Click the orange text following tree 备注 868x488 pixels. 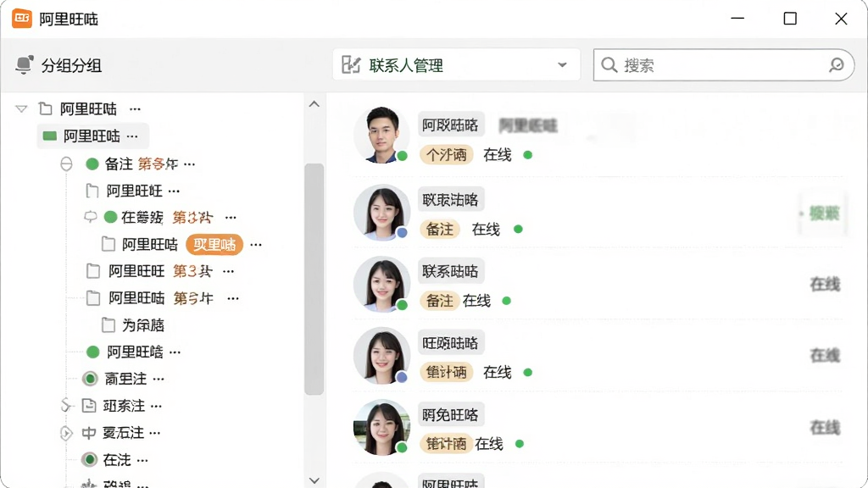(158, 164)
